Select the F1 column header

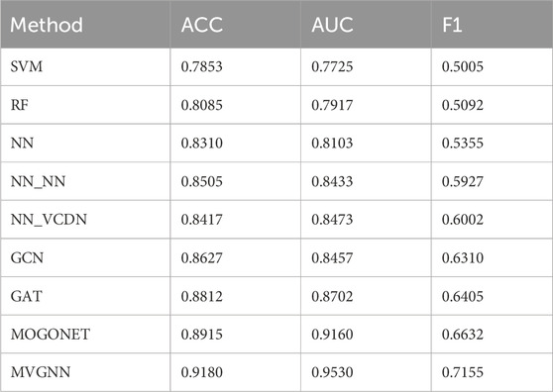click(452, 25)
